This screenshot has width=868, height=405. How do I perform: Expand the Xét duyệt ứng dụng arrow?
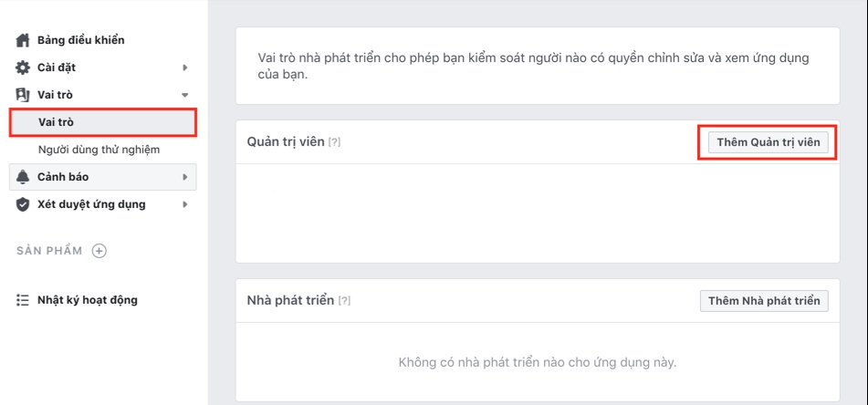tap(185, 204)
